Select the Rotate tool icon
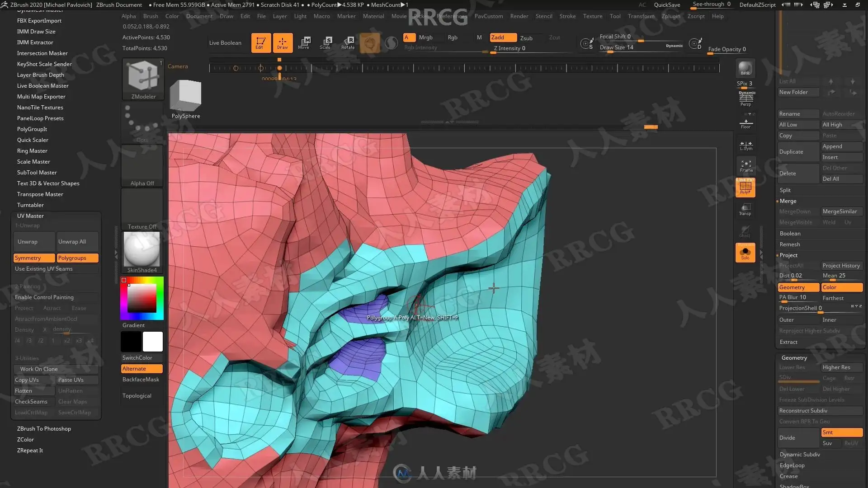The height and width of the screenshot is (488, 868). point(348,42)
